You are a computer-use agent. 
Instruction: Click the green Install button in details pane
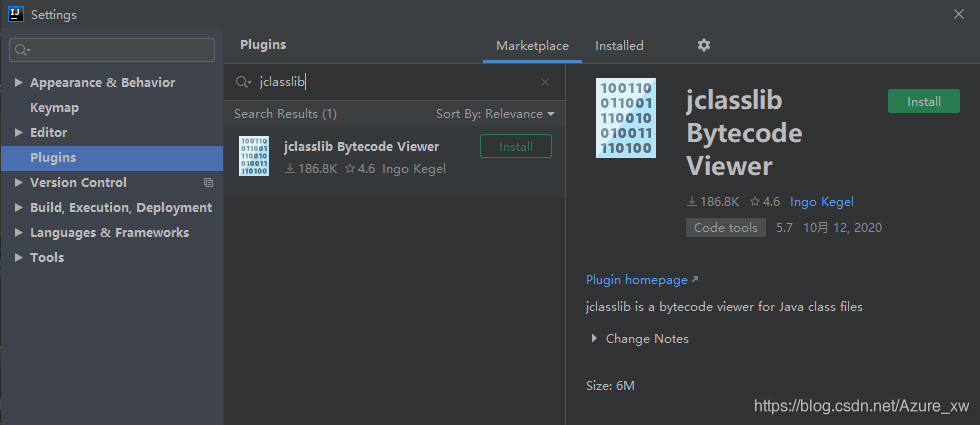pos(924,101)
